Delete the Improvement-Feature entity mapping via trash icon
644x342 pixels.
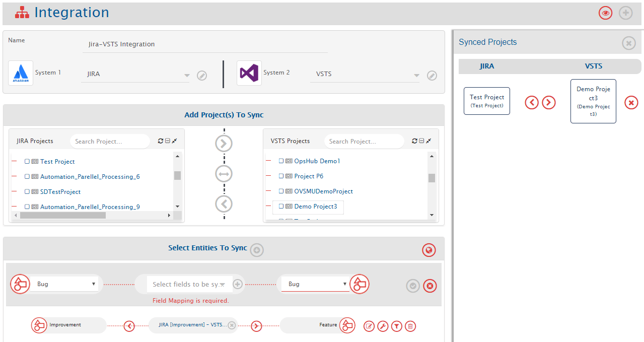click(410, 326)
